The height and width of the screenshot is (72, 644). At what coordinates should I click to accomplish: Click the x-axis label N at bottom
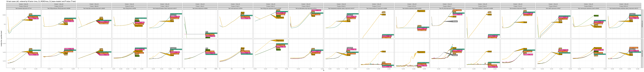click(x=324, y=70)
